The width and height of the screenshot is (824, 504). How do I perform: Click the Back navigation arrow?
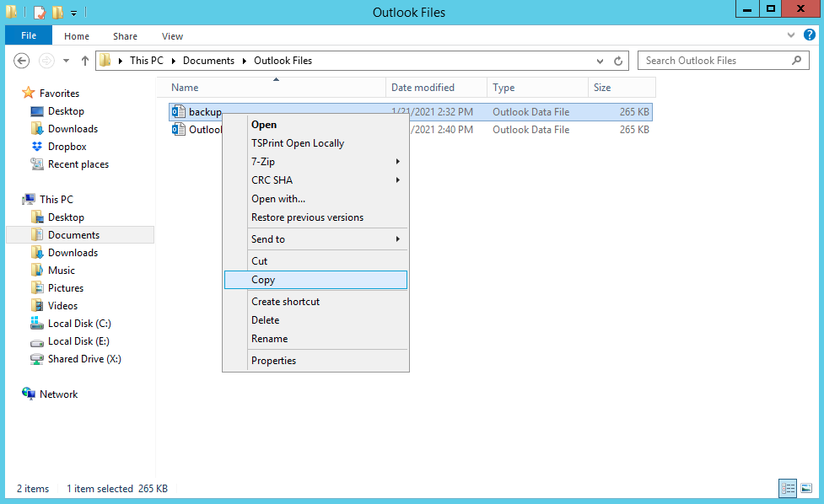click(x=23, y=61)
